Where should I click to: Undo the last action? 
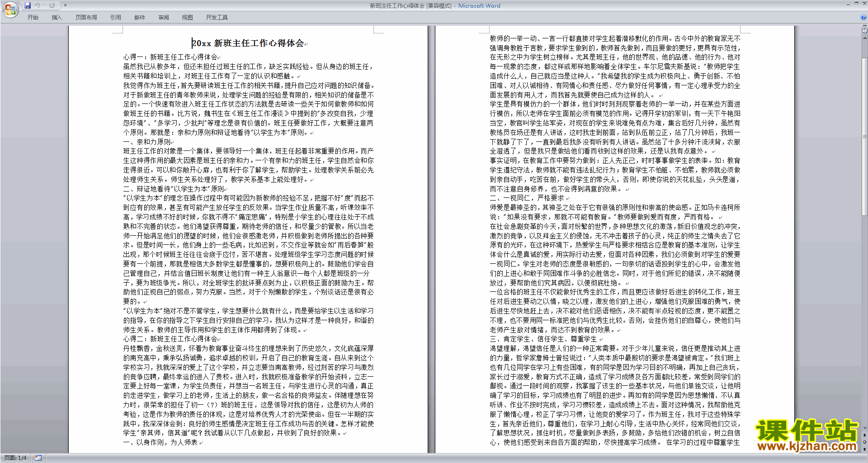click(x=38, y=5)
